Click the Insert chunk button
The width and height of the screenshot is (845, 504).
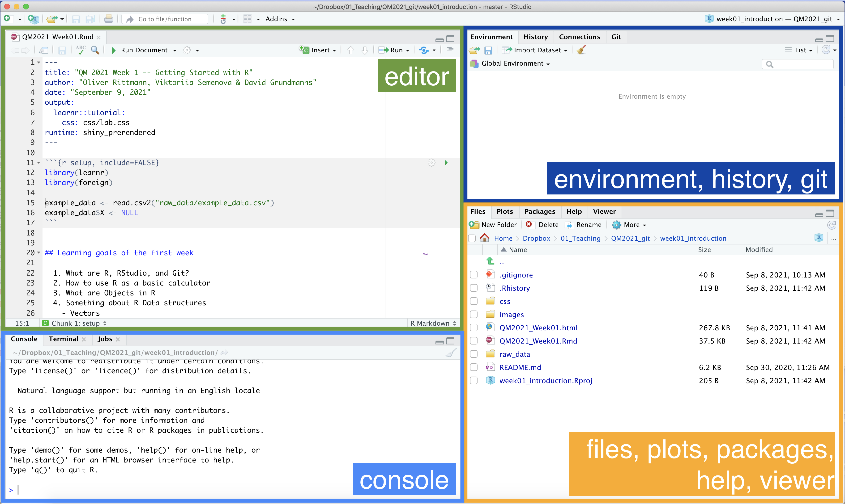tap(317, 50)
